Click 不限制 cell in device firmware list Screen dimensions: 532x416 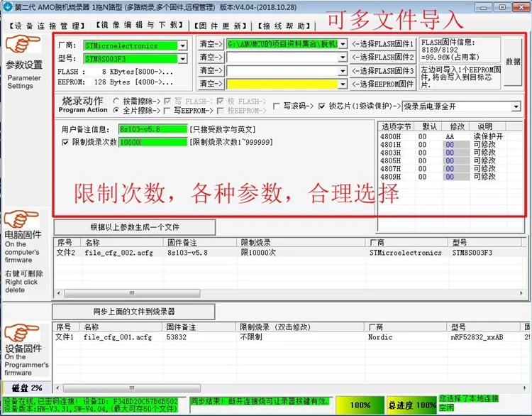[x=251, y=337]
